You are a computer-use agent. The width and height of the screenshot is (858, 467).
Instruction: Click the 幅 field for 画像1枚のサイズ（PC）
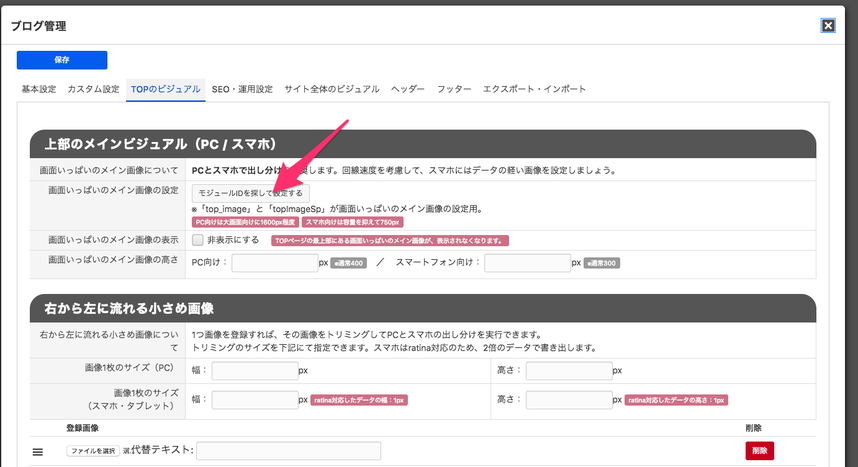pos(254,370)
